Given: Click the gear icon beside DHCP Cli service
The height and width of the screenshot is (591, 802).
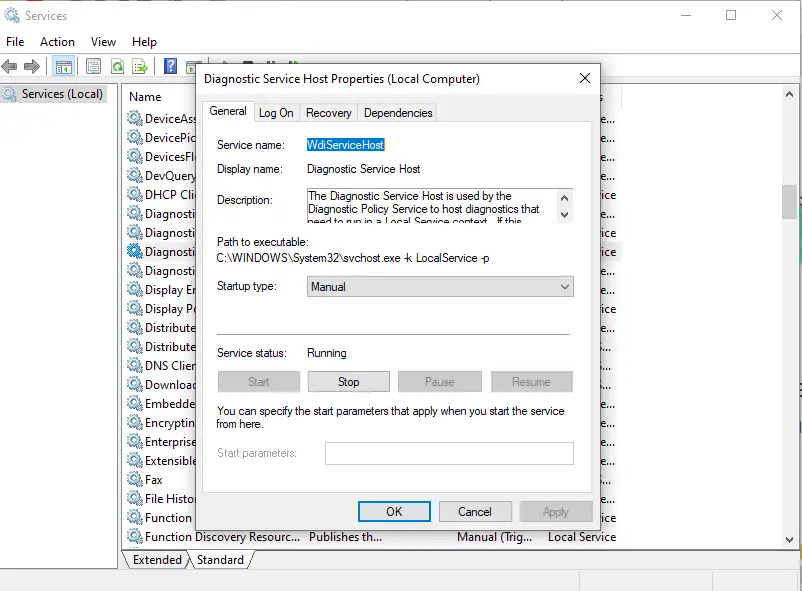Looking at the screenshot, I should click(135, 194).
